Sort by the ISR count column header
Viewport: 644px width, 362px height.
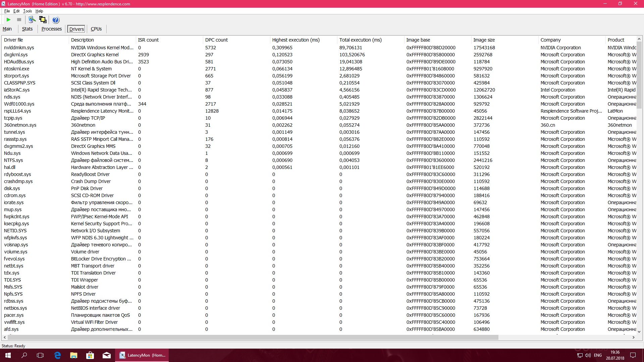click(x=148, y=40)
